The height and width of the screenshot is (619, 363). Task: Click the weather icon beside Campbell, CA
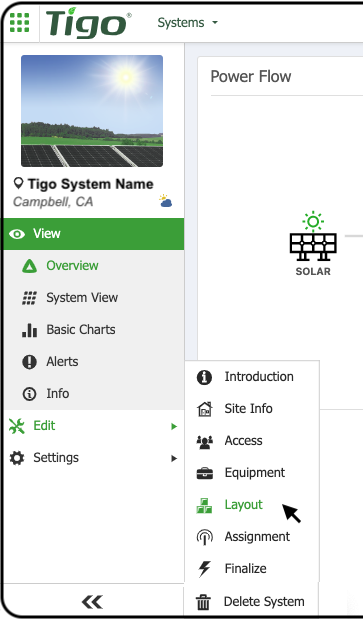click(x=166, y=201)
